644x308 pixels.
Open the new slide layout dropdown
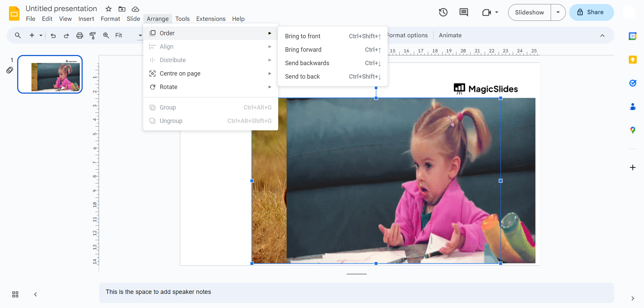coord(41,35)
